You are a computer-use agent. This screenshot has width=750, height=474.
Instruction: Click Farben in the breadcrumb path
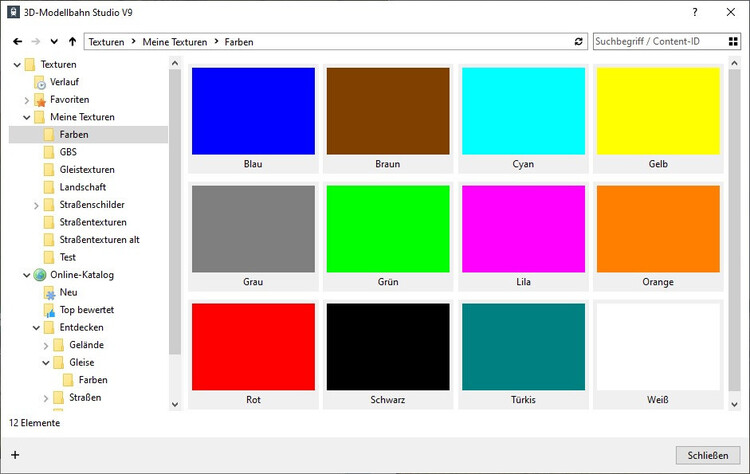[x=239, y=42]
